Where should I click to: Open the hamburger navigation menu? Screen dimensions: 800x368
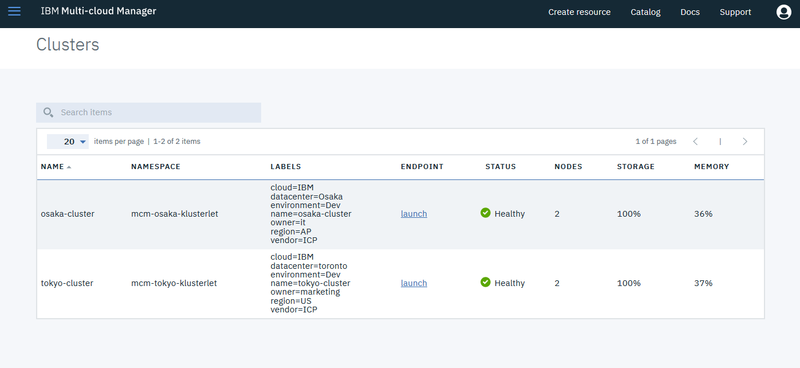pyautogui.click(x=14, y=11)
